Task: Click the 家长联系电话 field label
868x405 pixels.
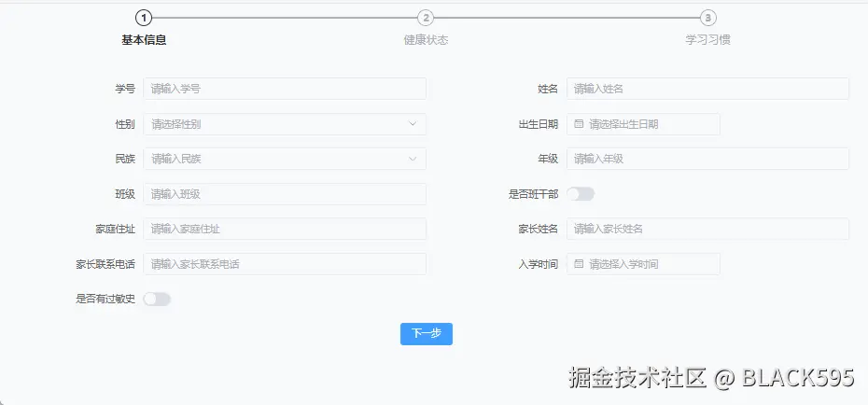Action: 105,264
